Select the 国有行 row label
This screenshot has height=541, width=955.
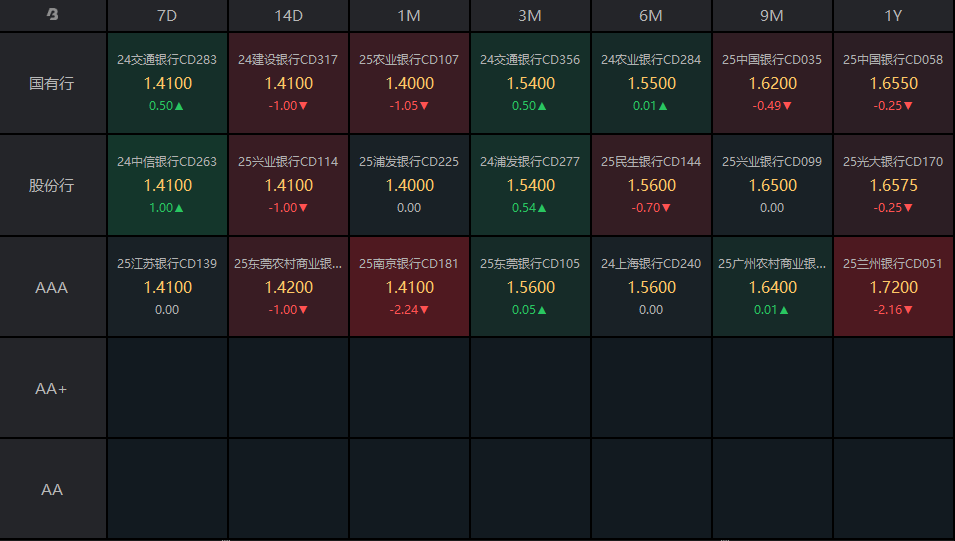pos(52,83)
